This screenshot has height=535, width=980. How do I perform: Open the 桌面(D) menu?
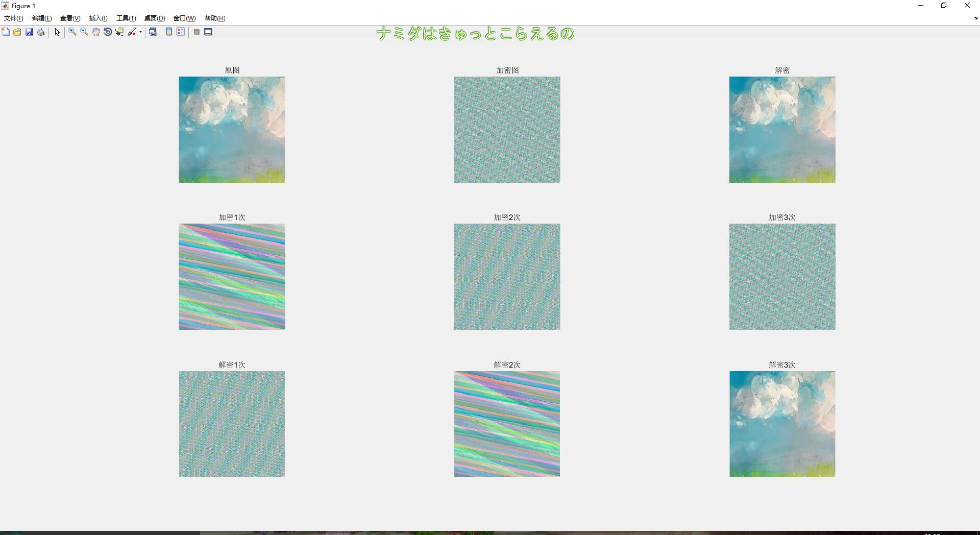pos(155,18)
